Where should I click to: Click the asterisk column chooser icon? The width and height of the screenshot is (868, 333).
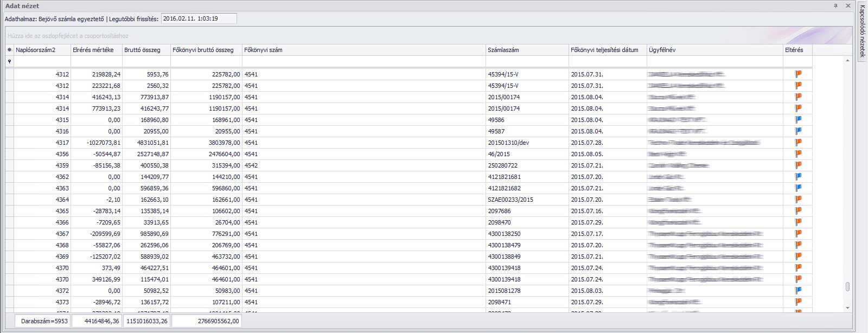9,50
